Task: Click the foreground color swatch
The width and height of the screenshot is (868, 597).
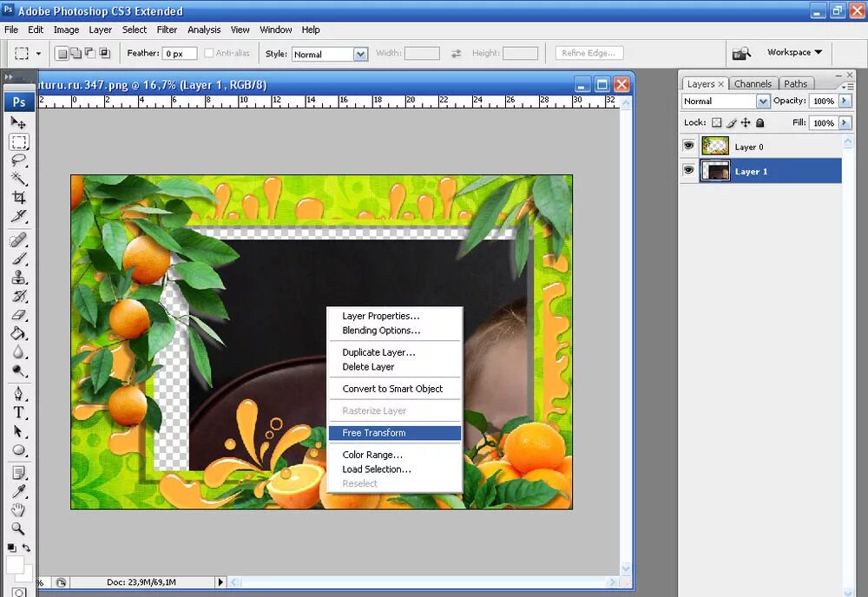Action: click(x=15, y=565)
